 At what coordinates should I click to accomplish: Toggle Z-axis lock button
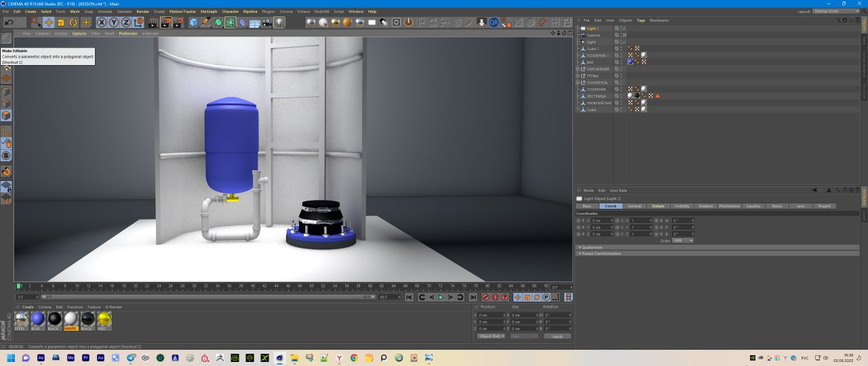click(126, 22)
